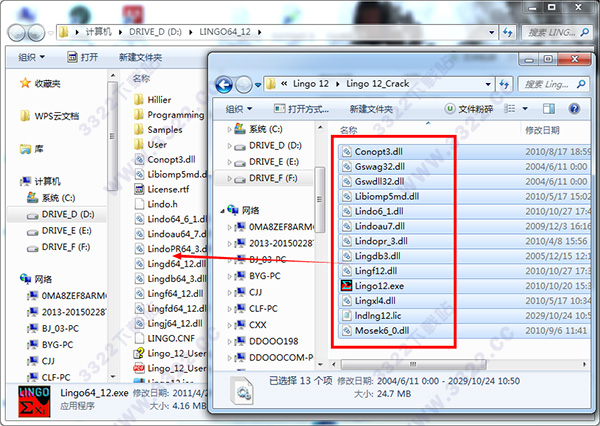Select Lindo.h in back window
600x426 pixels.
point(156,204)
